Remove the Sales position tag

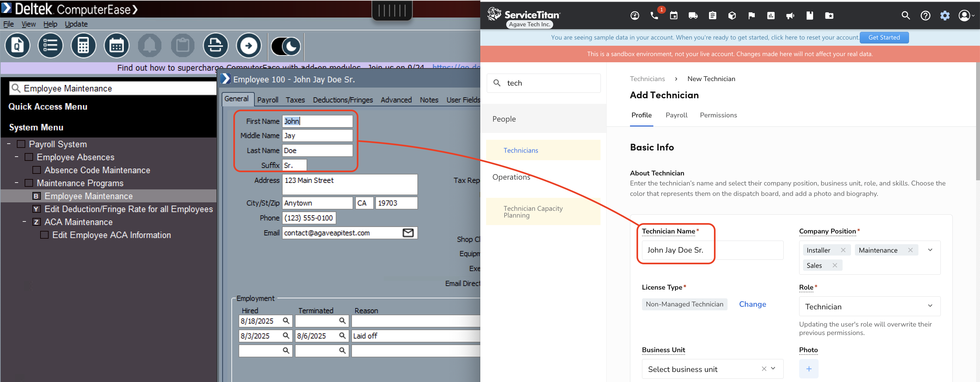tap(835, 265)
